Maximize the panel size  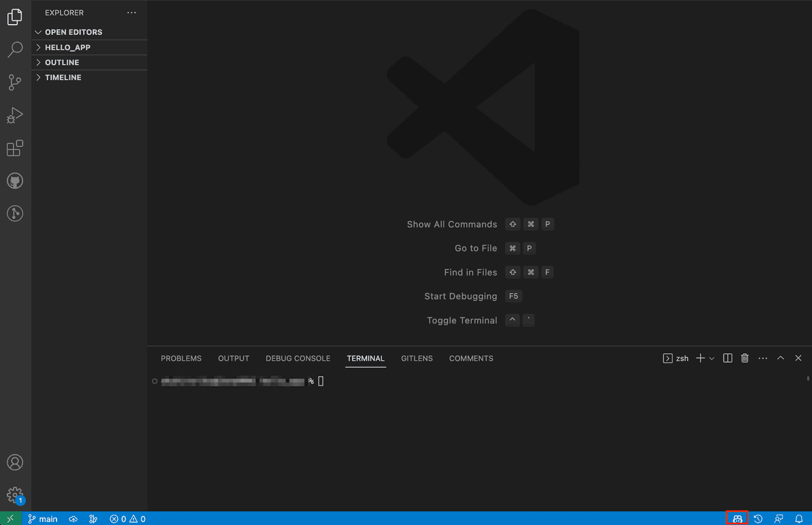[x=781, y=358]
